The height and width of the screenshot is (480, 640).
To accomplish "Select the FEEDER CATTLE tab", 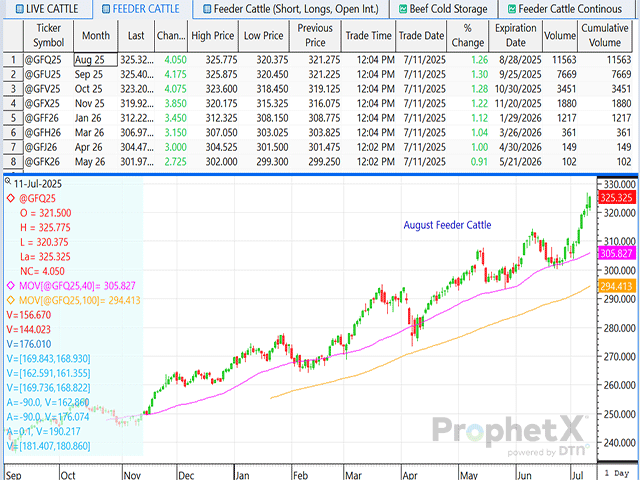I will [x=141, y=9].
